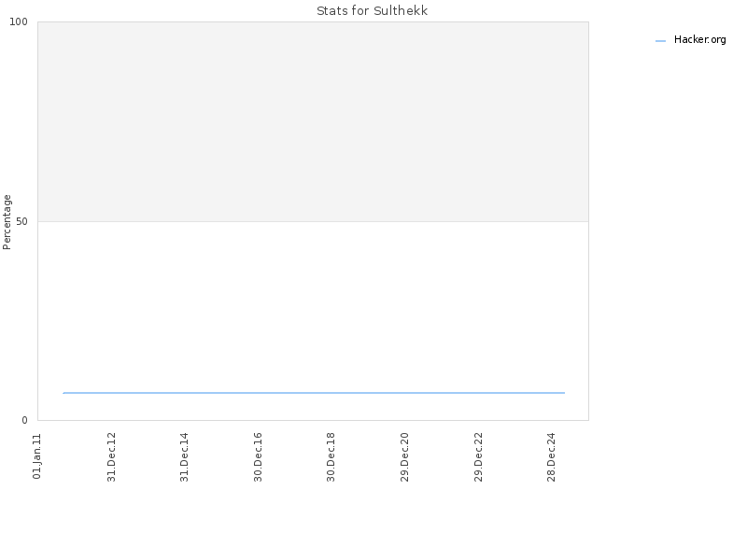The image size is (747, 560).
Task: Click the right end of the blue data line
Action: point(564,393)
